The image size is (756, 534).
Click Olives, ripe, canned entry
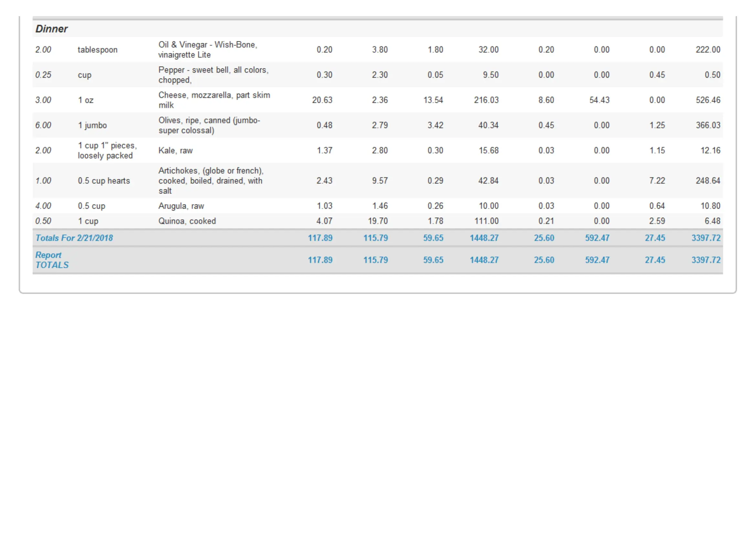[x=209, y=125]
